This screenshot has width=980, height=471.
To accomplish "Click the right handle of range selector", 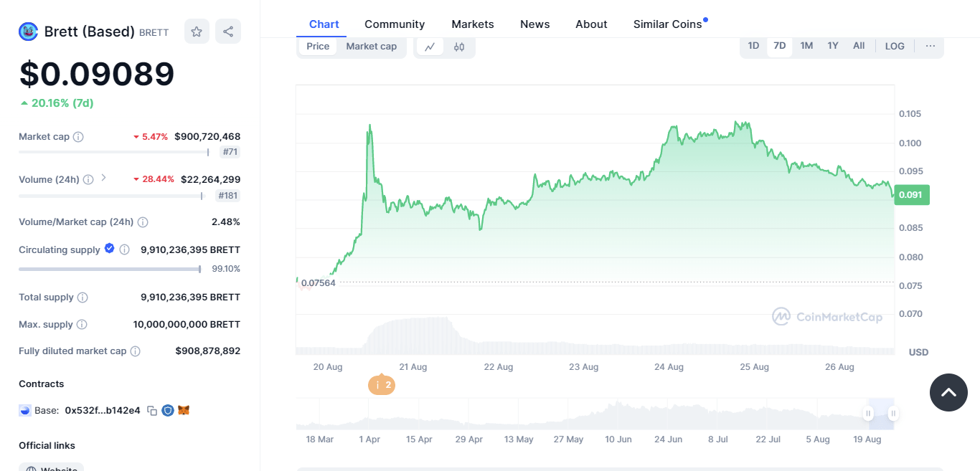I will 893,414.
